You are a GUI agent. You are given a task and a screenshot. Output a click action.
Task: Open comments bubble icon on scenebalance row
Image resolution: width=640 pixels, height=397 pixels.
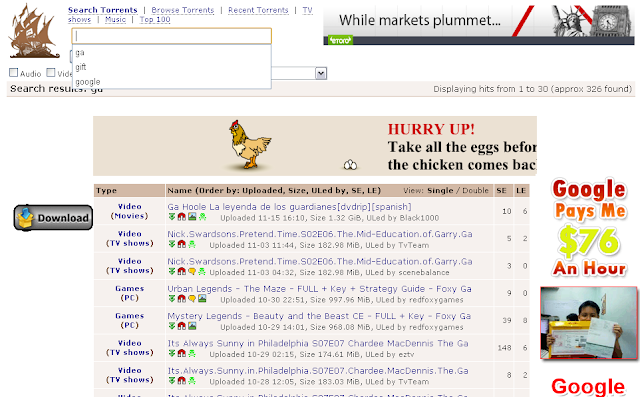click(192, 272)
